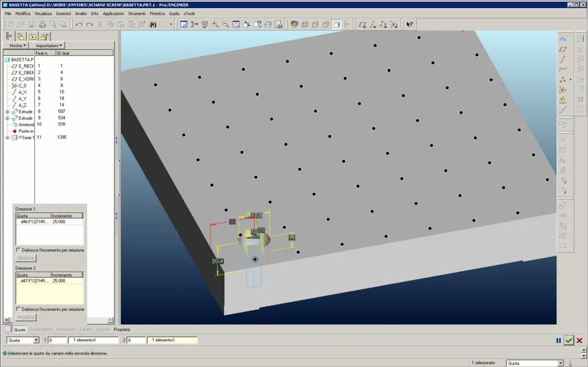This screenshot has height=367, width=588.
Task: Click the Redo icon in the toolbar
Action: pos(89,25)
